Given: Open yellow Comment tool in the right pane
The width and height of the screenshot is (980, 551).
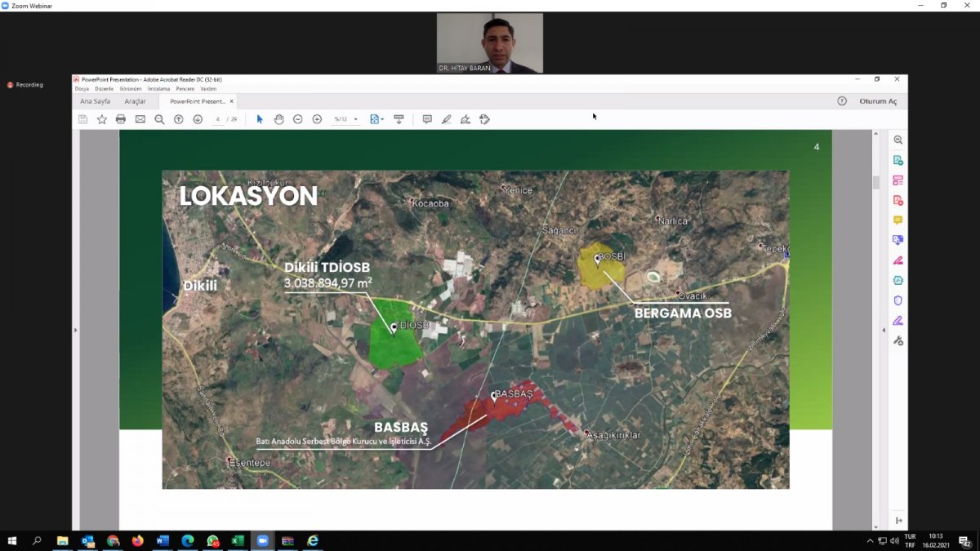Looking at the screenshot, I should tap(898, 220).
